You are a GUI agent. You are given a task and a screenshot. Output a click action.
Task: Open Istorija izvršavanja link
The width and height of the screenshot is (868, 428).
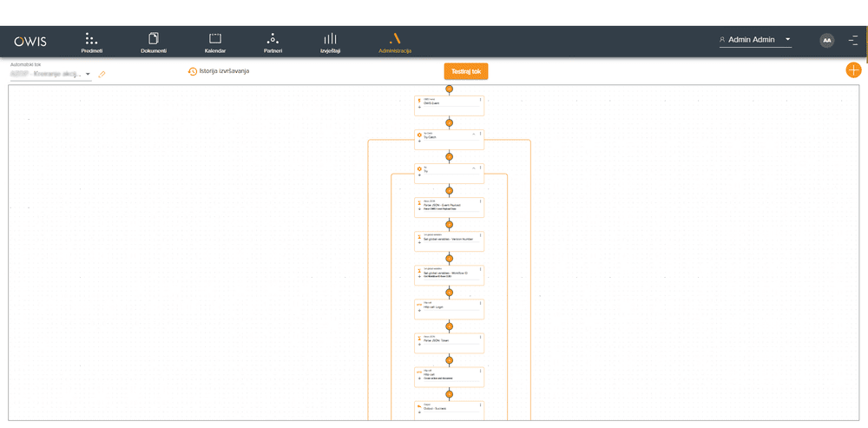224,71
